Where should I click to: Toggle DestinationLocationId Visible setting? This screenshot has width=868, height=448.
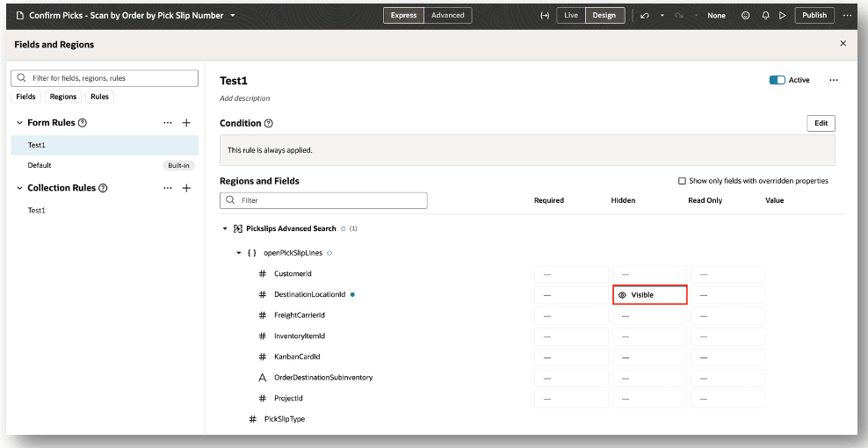click(649, 295)
